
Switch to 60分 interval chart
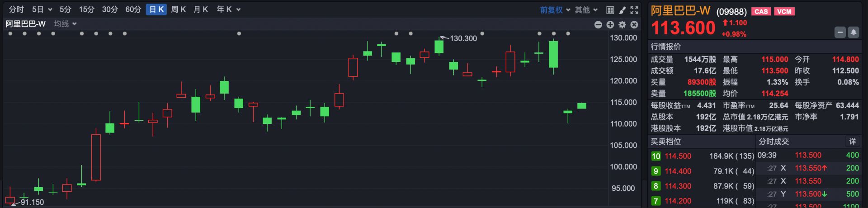click(x=133, y=9)
